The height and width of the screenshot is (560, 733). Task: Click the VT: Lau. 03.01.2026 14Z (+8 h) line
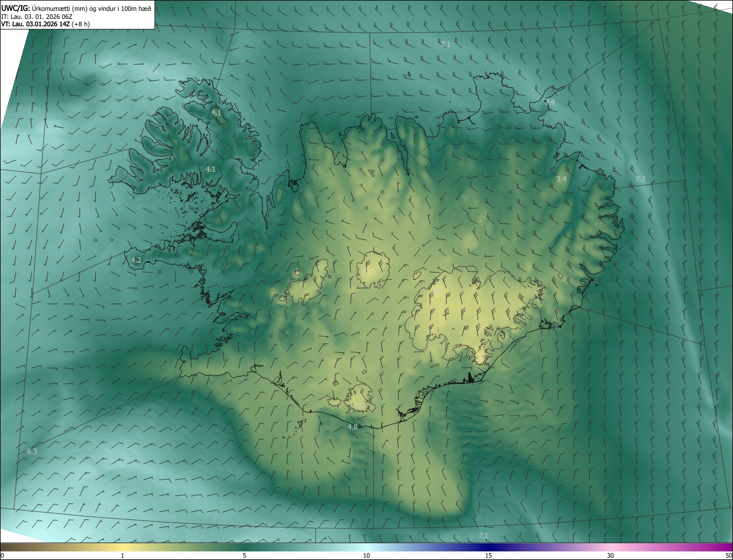pos(45,24)
